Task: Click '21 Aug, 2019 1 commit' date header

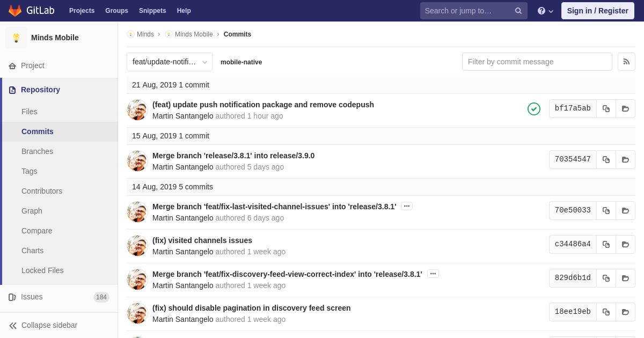Action: 171,85
